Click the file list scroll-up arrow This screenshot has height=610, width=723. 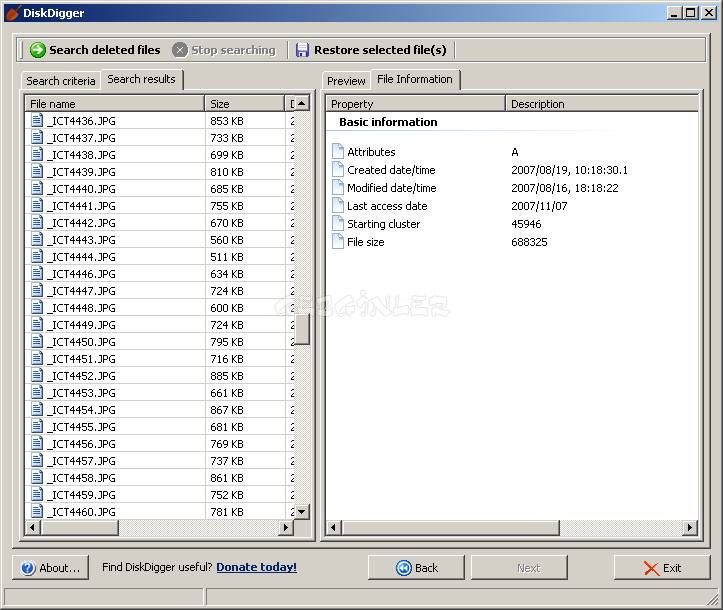click(302, 104)
